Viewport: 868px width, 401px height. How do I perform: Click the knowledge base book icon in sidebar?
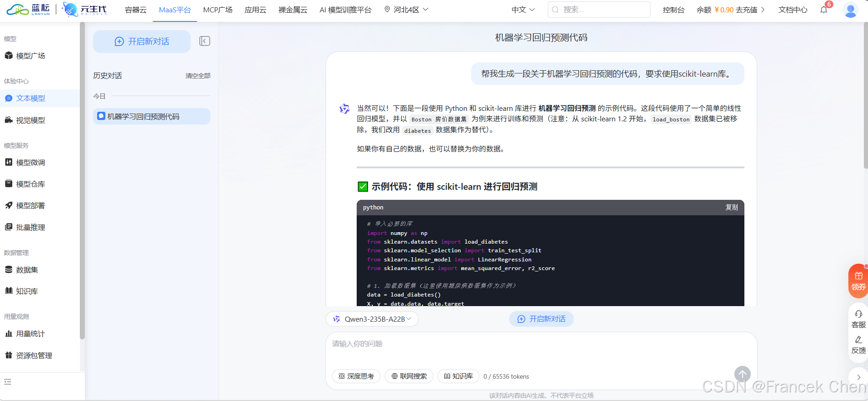click(9, 291)
